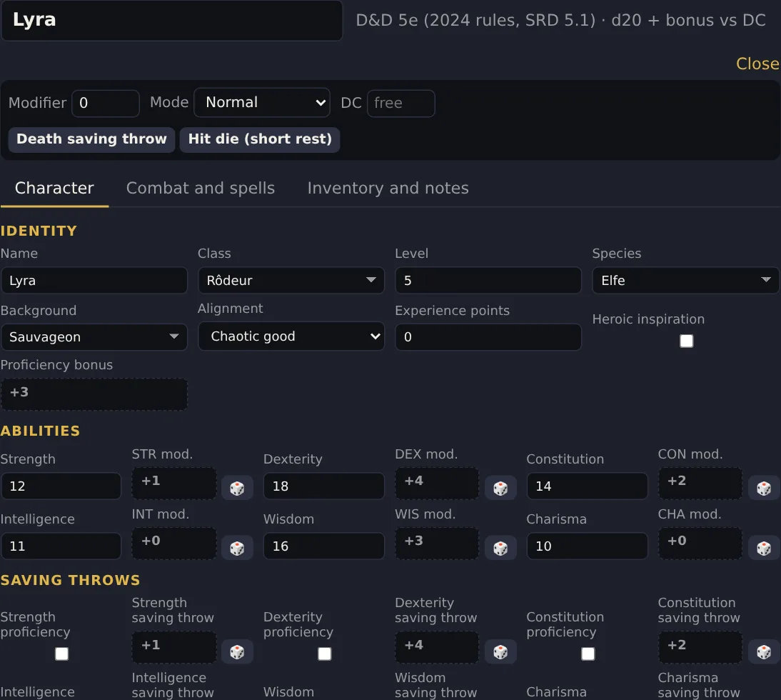781x700 pixels.
Task: Click the Hit die (short rest) button
Action: 260,139
